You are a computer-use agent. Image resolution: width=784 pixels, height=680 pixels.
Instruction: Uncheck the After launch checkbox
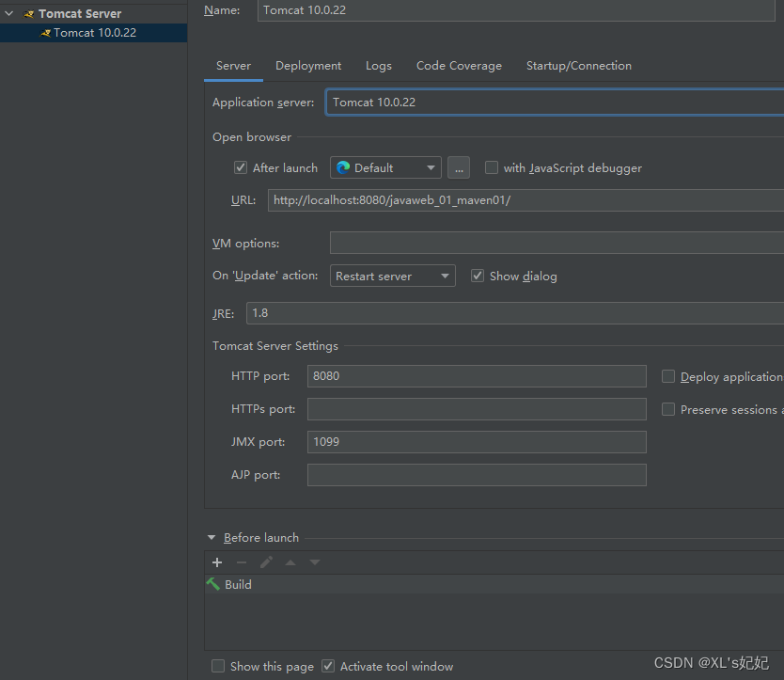pos(241,167)
